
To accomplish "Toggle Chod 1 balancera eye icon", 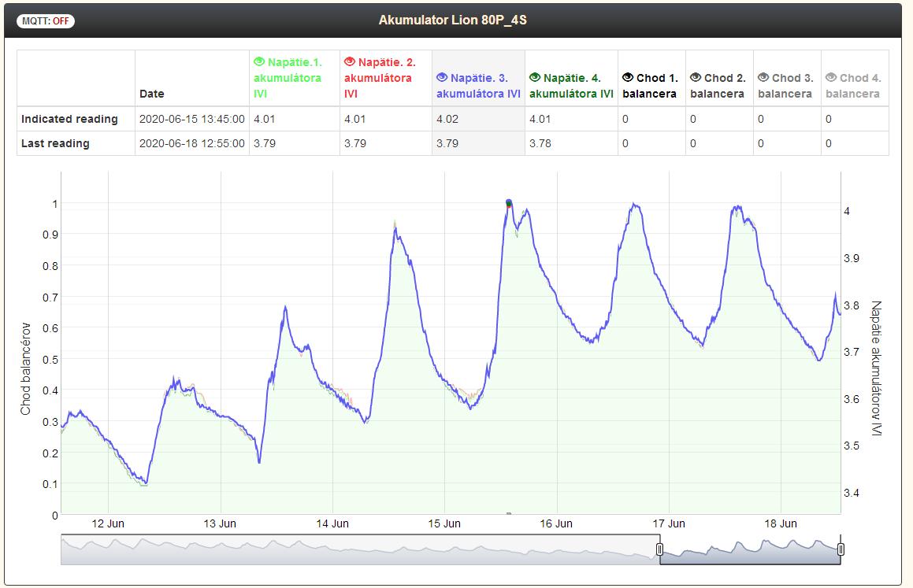I will point(628,78).
